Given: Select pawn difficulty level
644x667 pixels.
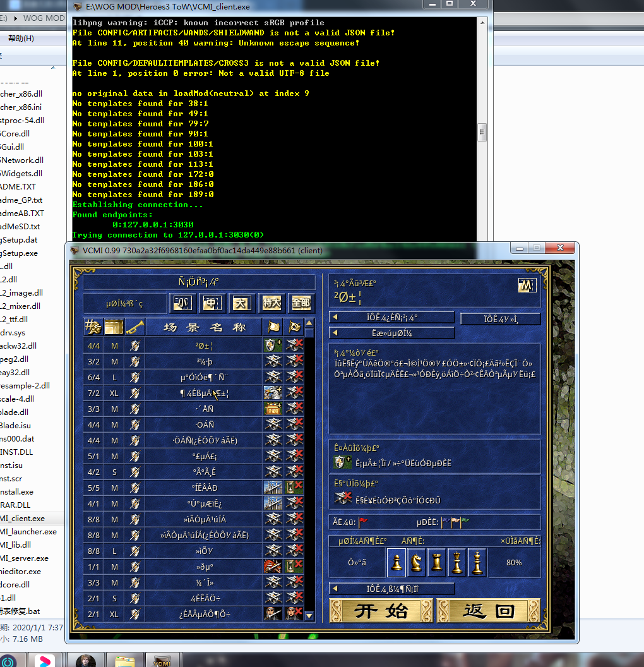Looking at the screenshot, I should point(397,562).
